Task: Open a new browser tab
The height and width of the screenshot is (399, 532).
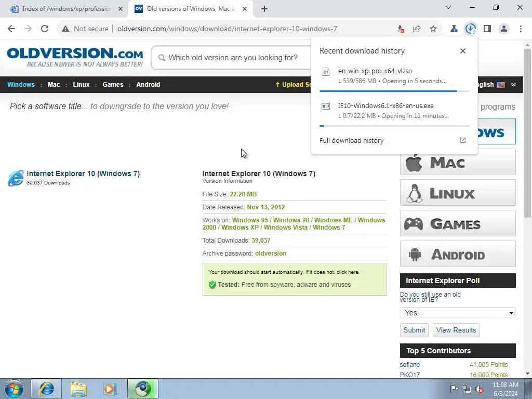Action: (264, 9)
